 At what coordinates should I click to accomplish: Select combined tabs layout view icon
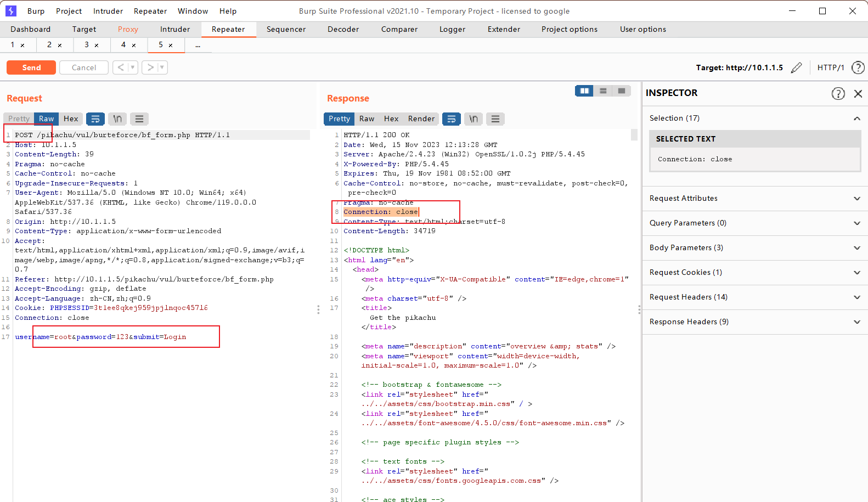pyautogui.click(x=622, y=91)
